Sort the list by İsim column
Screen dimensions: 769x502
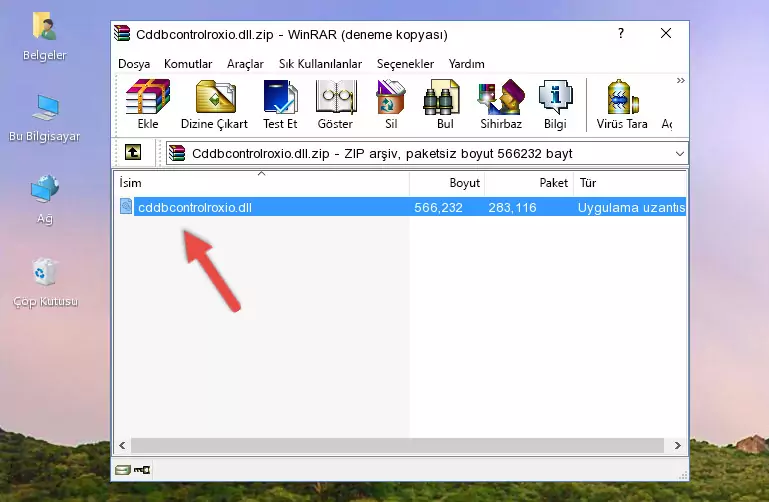[262, 183]
